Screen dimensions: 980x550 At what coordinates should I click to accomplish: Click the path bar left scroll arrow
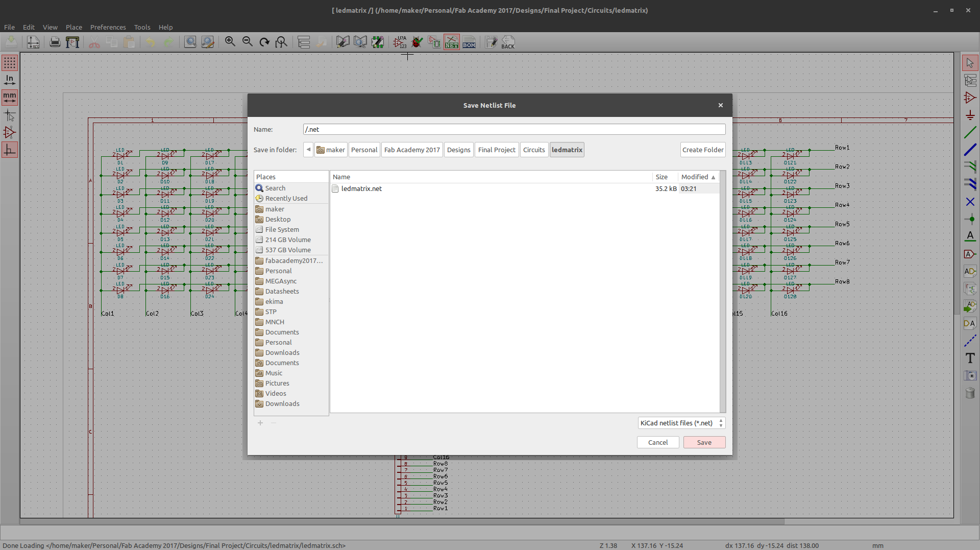[x=308, y=150]
